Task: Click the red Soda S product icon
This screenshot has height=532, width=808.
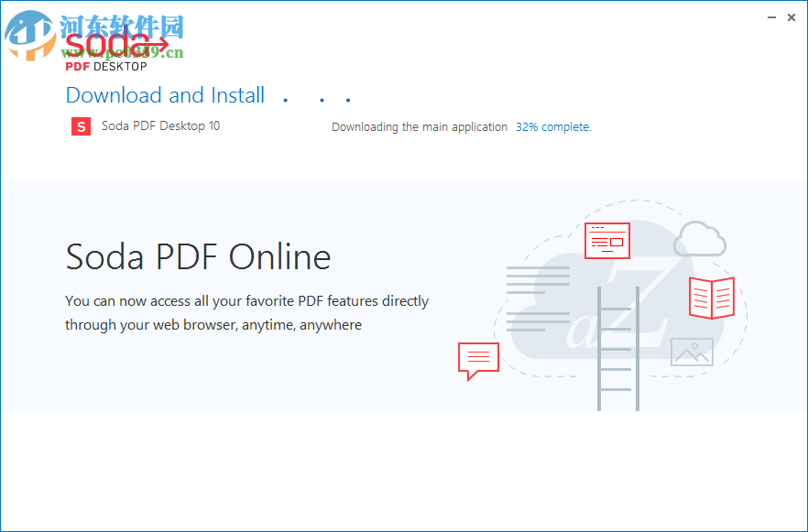Action: click(x=81, y=127)
